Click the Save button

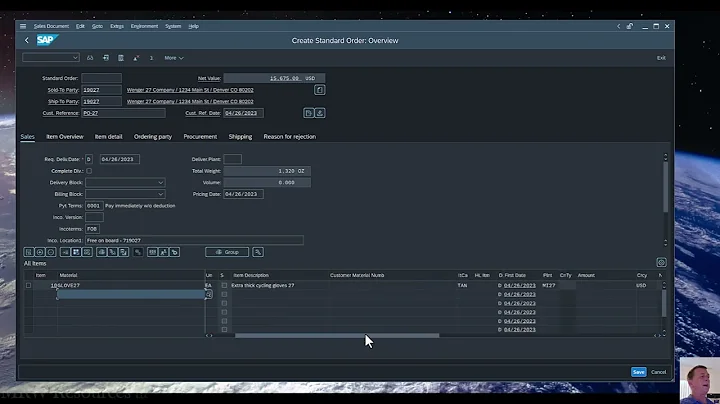point(638,372)
